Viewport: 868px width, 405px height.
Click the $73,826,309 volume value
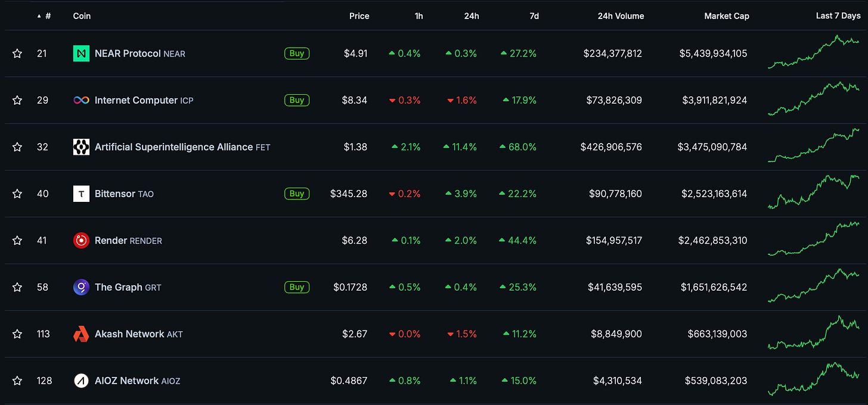click(x=614, y=100)
